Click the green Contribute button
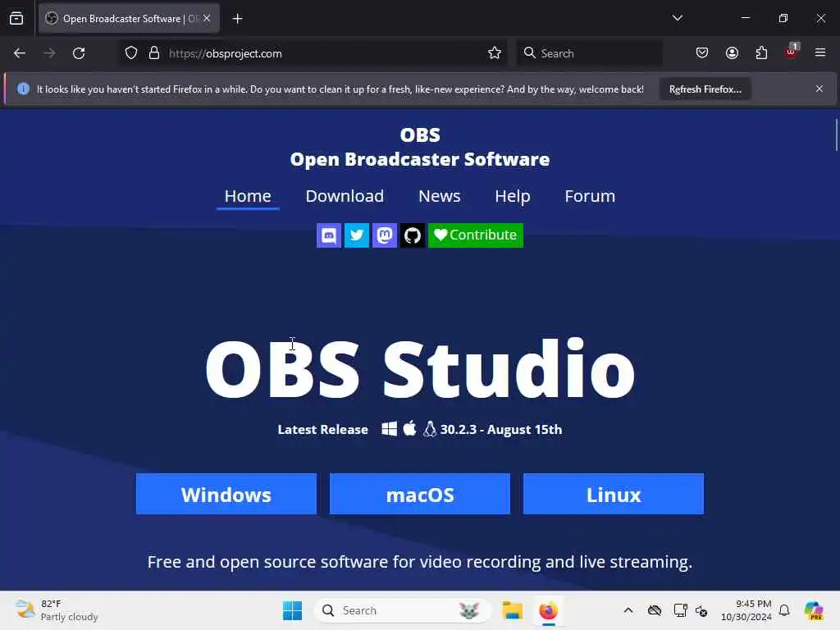This screenshot has width=840, height=630. click(475, 235)
